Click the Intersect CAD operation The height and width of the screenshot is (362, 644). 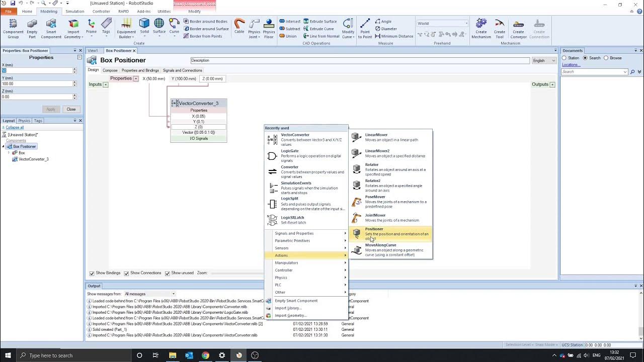point(290,22)
